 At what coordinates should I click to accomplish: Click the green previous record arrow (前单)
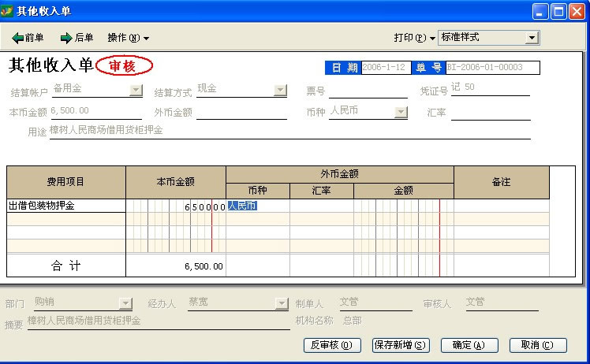(18, 38)
